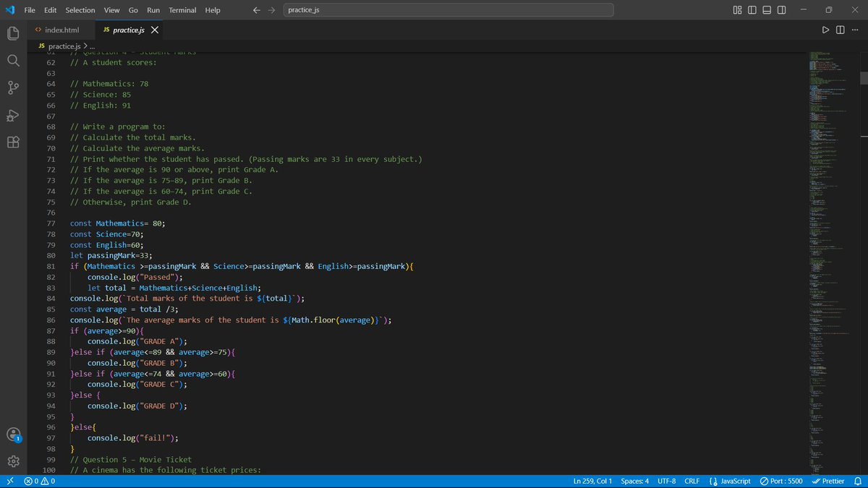868x488 pixels.
Task: Click the '// Mathematics: 78' comment
Action: click(109, 84)
